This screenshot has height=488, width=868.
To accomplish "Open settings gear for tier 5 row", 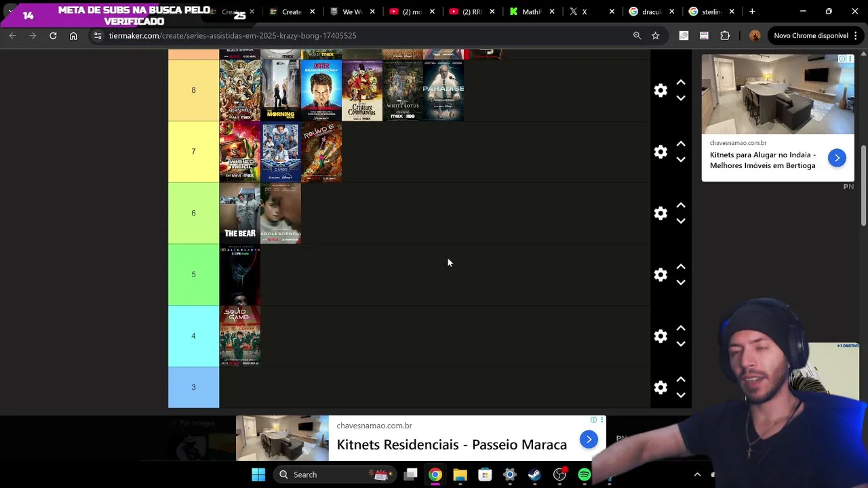I will (x=660, y=274).
